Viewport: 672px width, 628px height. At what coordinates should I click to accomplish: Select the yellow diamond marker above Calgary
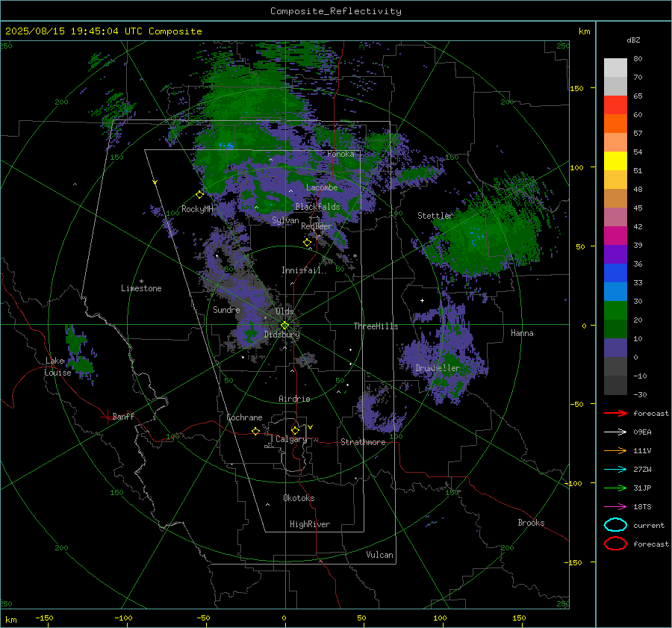295,430
